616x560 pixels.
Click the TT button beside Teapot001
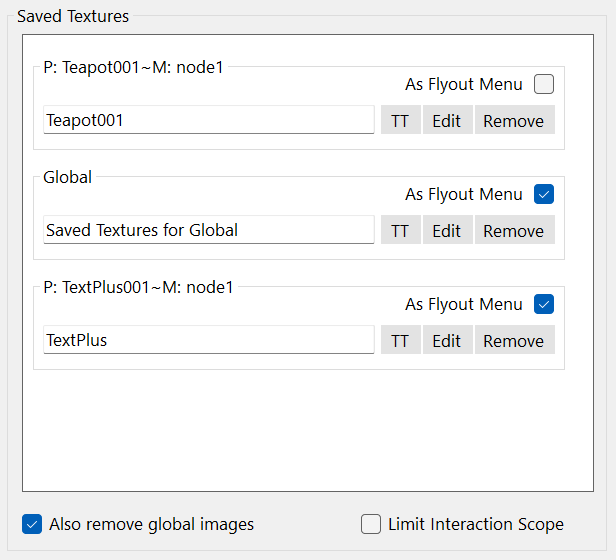400,121
